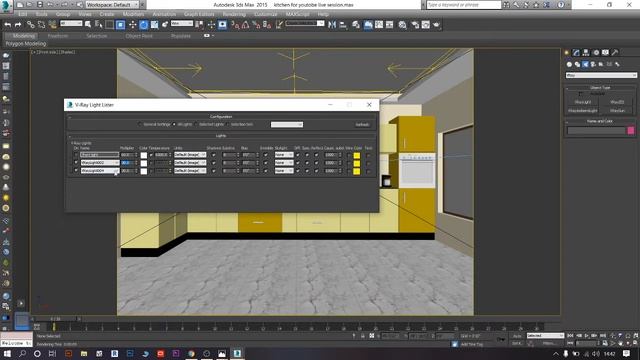The height and width of the screenshot is (360, 640).
Task: Click pink object color swatch in Name and Color
Action: tap(631, 131)
